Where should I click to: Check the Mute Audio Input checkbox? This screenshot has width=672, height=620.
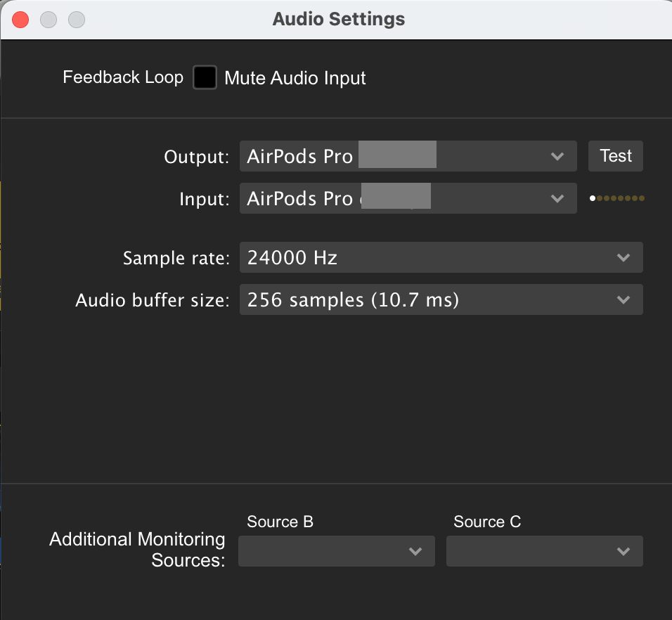(x=205, y=77)
